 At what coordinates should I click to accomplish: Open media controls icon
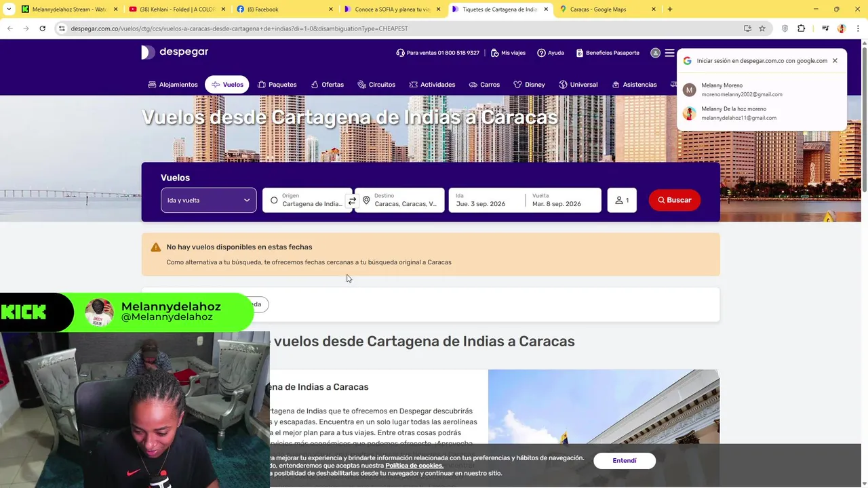pos(825,28)
